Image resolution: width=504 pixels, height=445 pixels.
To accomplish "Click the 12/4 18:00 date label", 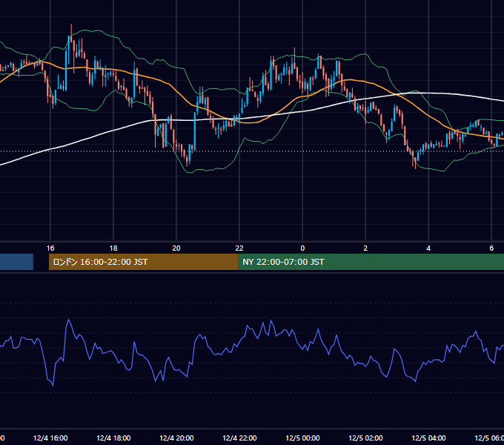I will pyautogui.click(x=113, y=438).
